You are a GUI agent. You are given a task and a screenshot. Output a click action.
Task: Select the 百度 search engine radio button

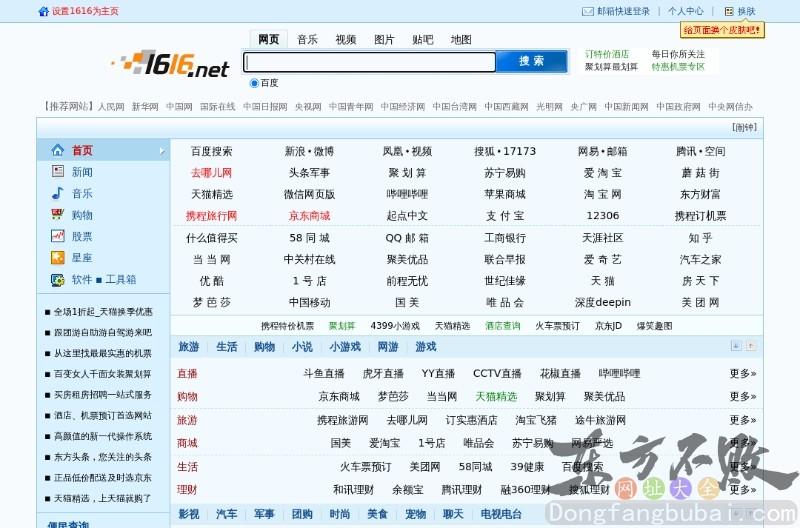[254, 83]
